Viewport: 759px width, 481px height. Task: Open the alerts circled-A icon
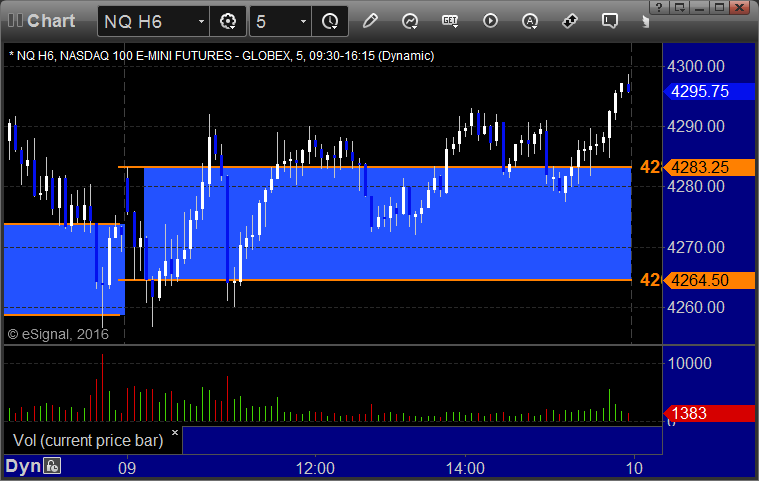tap(530, 21)
